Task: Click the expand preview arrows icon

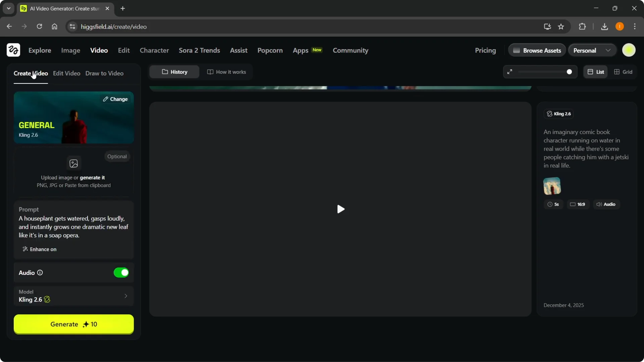Action: pyautogui.click(x=510, y=71)
